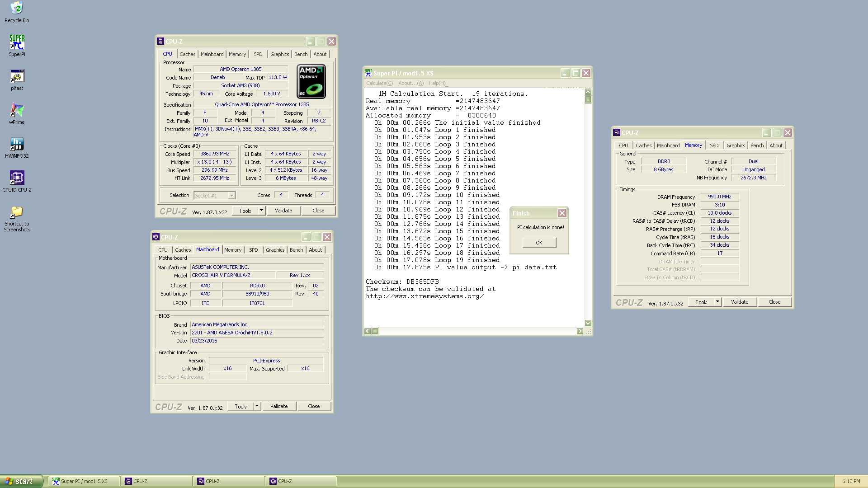
Task: Click the Windows Start button
Action: [x=21, y=481]
